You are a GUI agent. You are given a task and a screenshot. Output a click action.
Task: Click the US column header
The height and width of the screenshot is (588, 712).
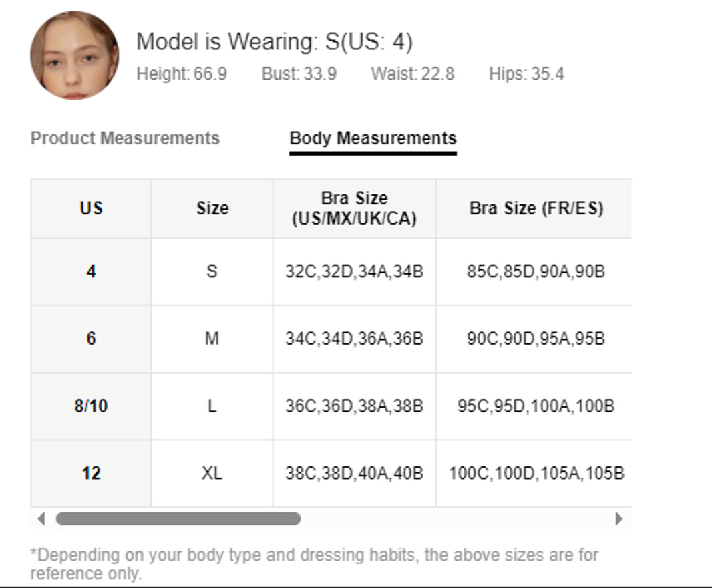(91, 208)
